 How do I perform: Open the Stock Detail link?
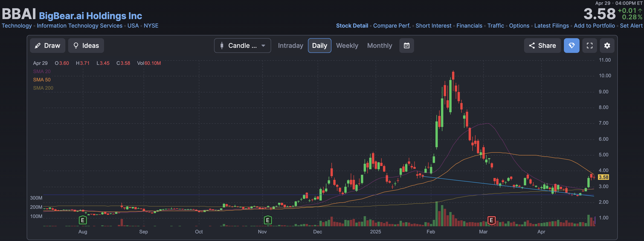click(352, 26)
